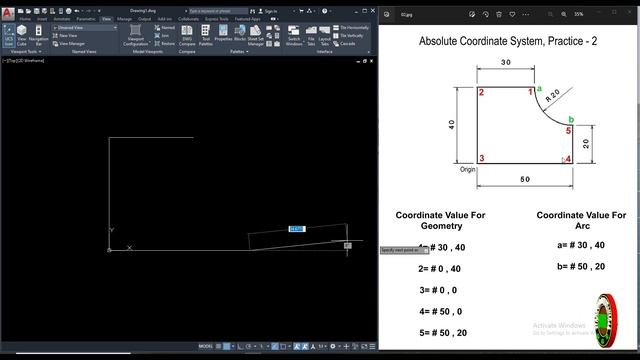640x360 pixels.
Task: Click the 35% zoom level in Photos
Action: [x=578, y=14]
